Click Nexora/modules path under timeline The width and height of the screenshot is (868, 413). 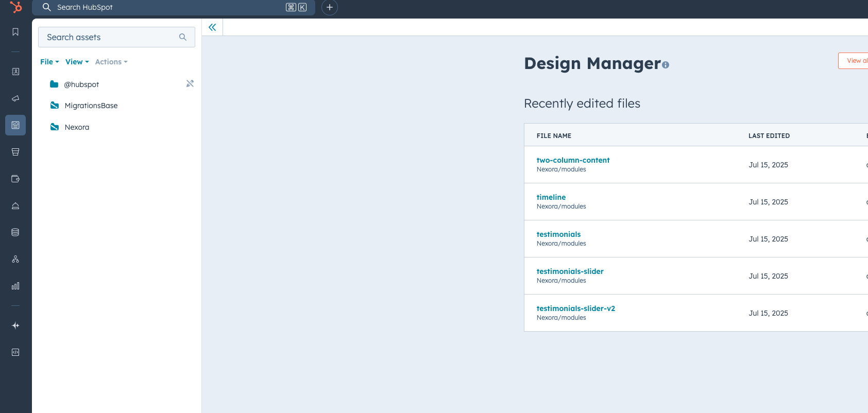pyautogui.click(x=561, y=206)
